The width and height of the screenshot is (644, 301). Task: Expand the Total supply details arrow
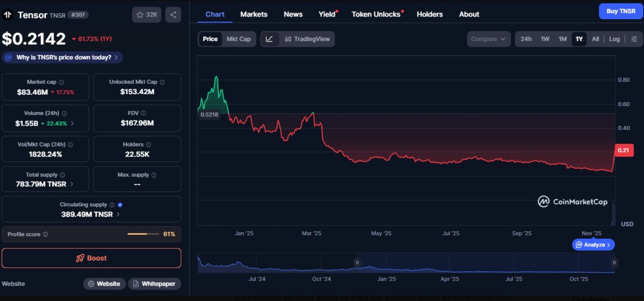[x=72, y=184]
